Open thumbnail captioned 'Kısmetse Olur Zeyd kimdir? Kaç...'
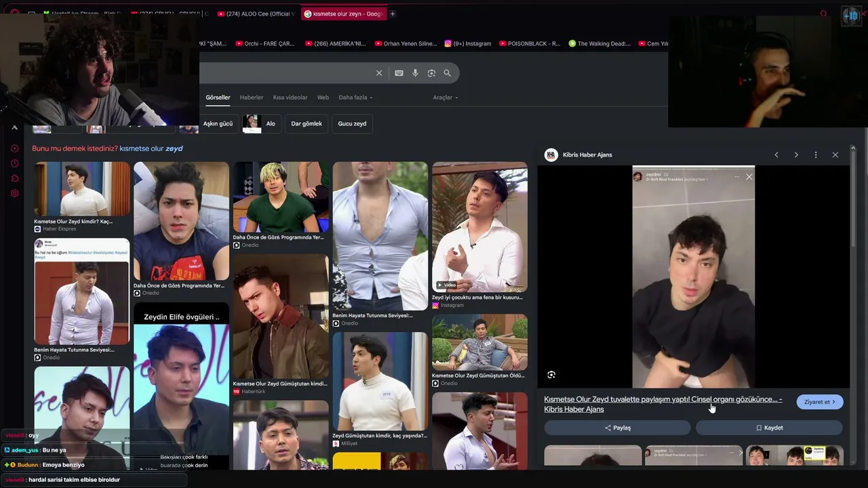This screenshot has height=488, width=868. (x=82, y=189)
